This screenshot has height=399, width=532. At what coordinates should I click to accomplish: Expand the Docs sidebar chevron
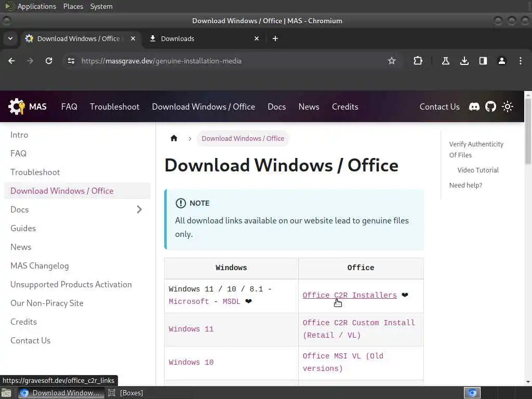click(x=139, y=209)
